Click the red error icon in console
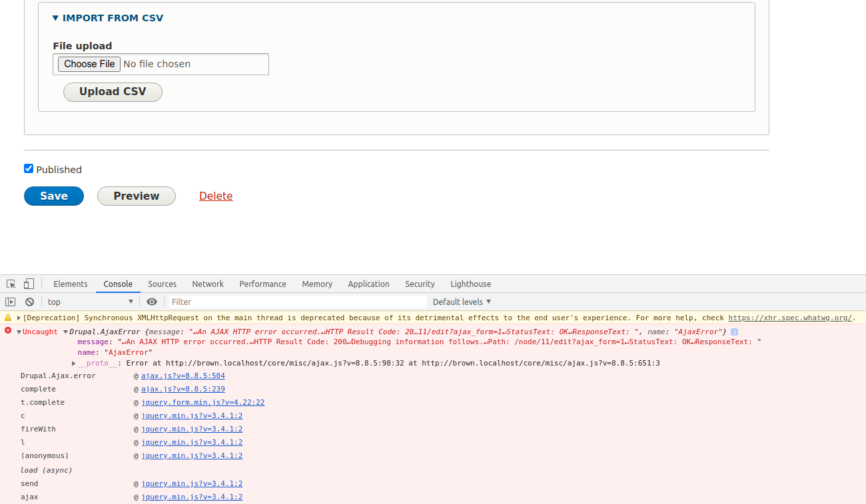866x504 pixels. [x=8, y=331]
